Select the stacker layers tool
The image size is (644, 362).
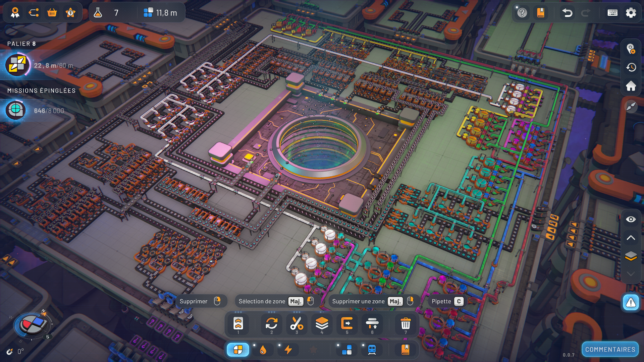click(x=322, y=324)
